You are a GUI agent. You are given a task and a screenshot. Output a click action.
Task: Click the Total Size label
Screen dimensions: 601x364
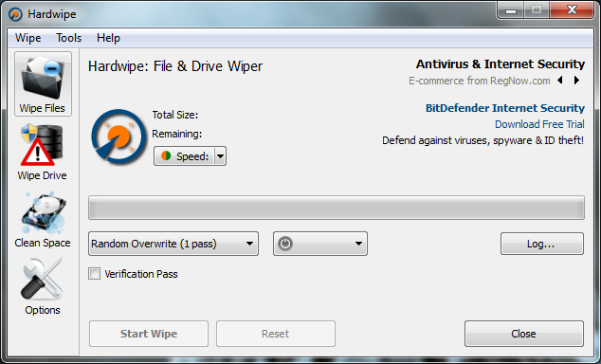coord(175,115)
